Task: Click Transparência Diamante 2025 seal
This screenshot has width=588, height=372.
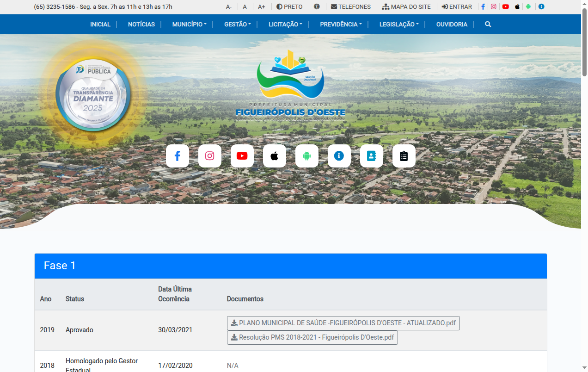Action: (94, 94)
